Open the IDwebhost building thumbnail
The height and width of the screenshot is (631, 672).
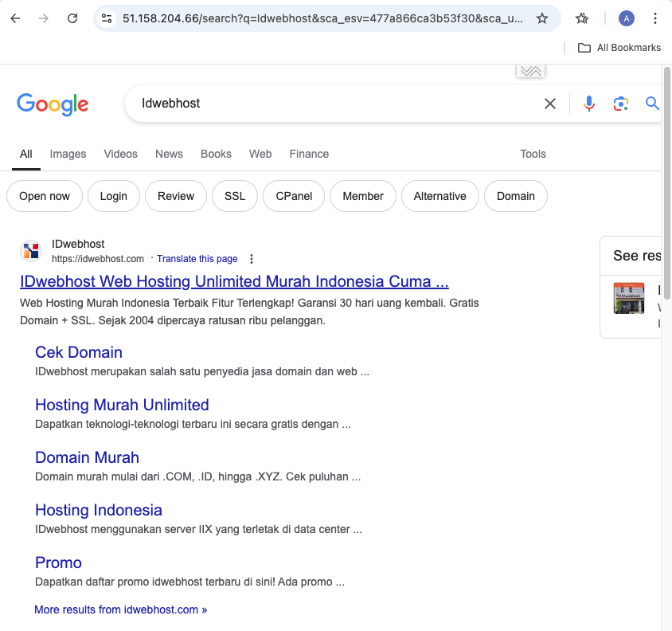click(629, 298)
